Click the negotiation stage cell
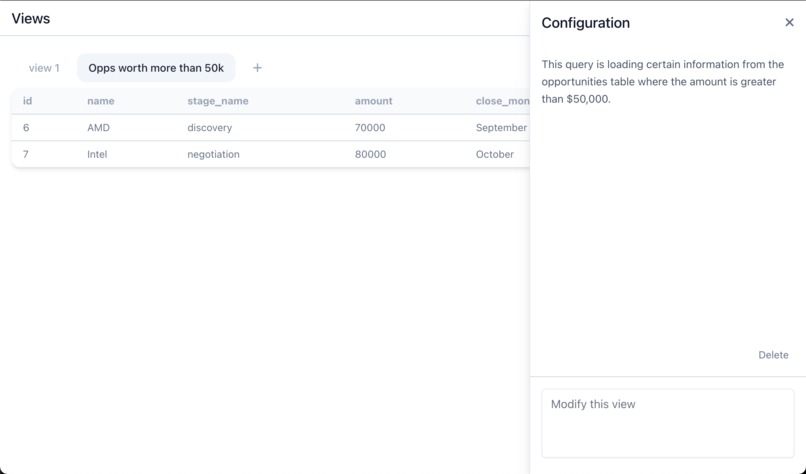Screen dimensions: 806x474 [x=213, y=154]
